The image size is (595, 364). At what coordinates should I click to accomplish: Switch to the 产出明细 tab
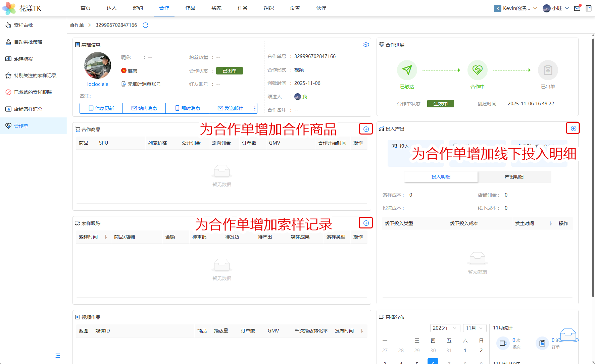tap(514, 177)
